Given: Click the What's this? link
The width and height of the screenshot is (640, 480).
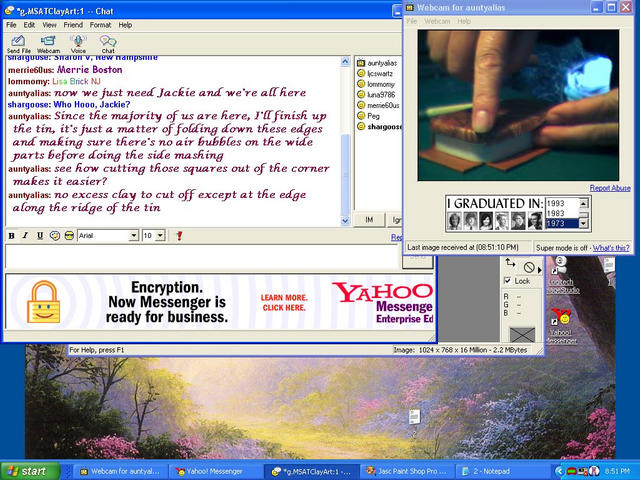Looking at the screenshot, I should (x=611, y=248).
